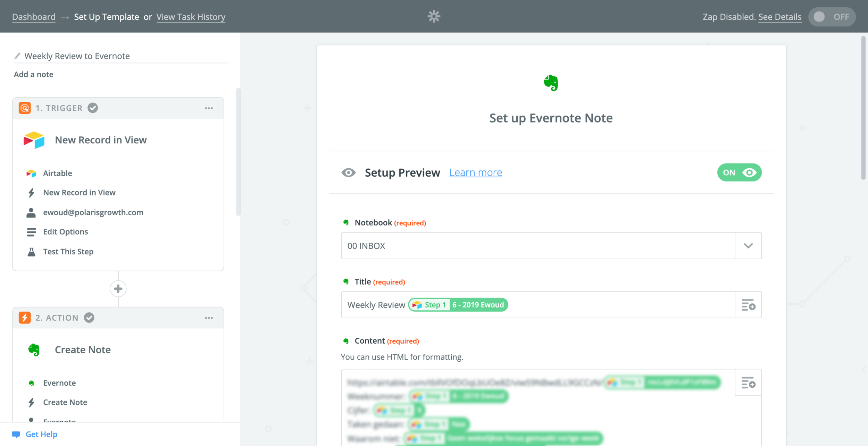Click the trigger step completed checkmark
This screenshot has height=446, width=868.
click(x=93, y=108)
